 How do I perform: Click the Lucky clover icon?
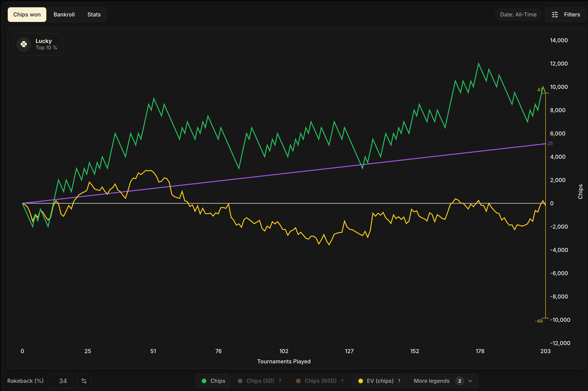point(24,44)
